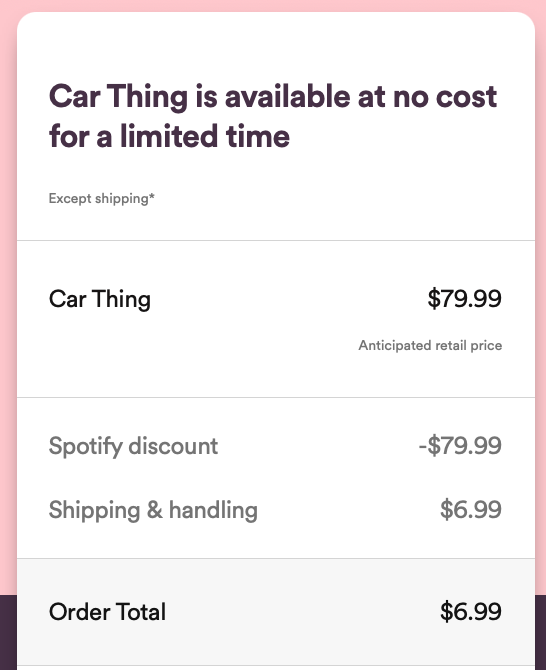Click the $79.99 Car Thing price
The image size is (546, 670).
click(x=464, y=298)
